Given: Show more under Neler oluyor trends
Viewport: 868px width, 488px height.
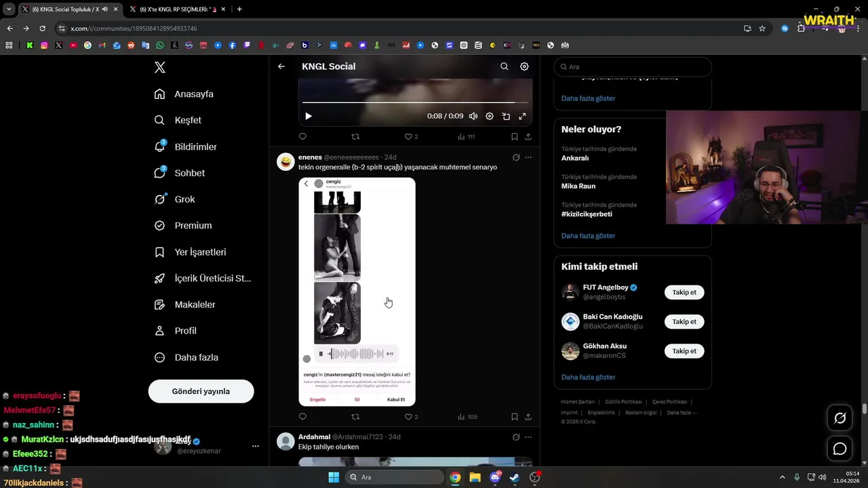Looking at the screenshot, I should [588, 236].
